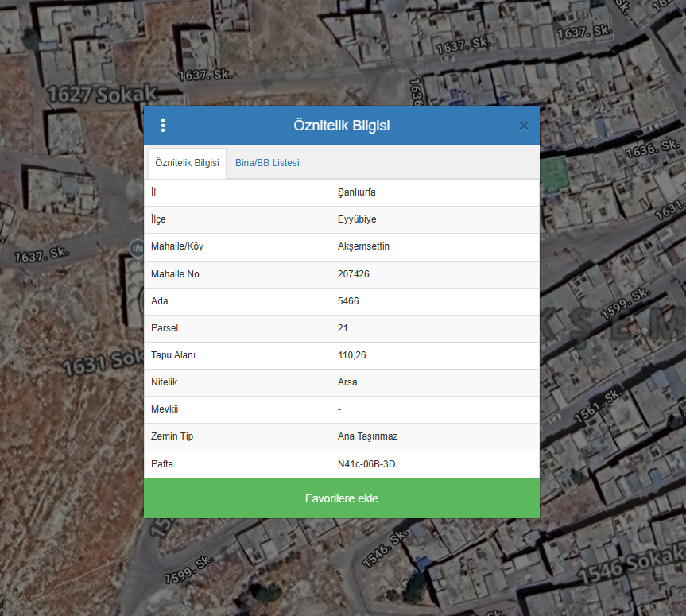Switch to the Bina/BB Listesi tab
Viewport: 686px width, 616px height.
[267, 163]
